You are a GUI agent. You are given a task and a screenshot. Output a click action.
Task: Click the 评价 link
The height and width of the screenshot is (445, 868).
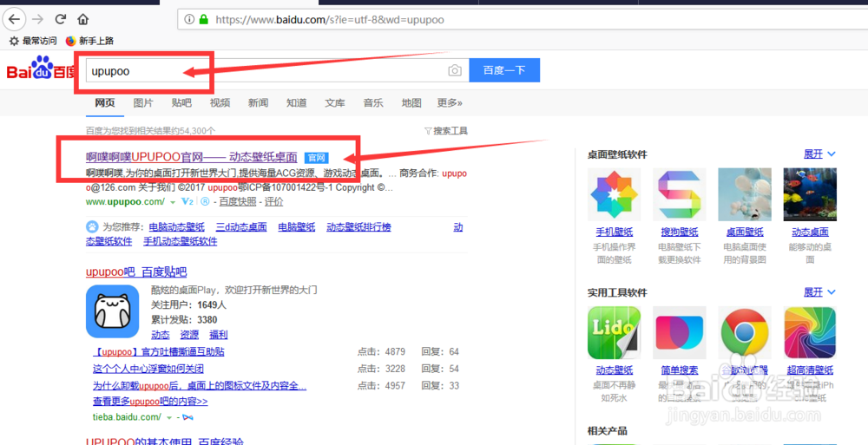273,202
